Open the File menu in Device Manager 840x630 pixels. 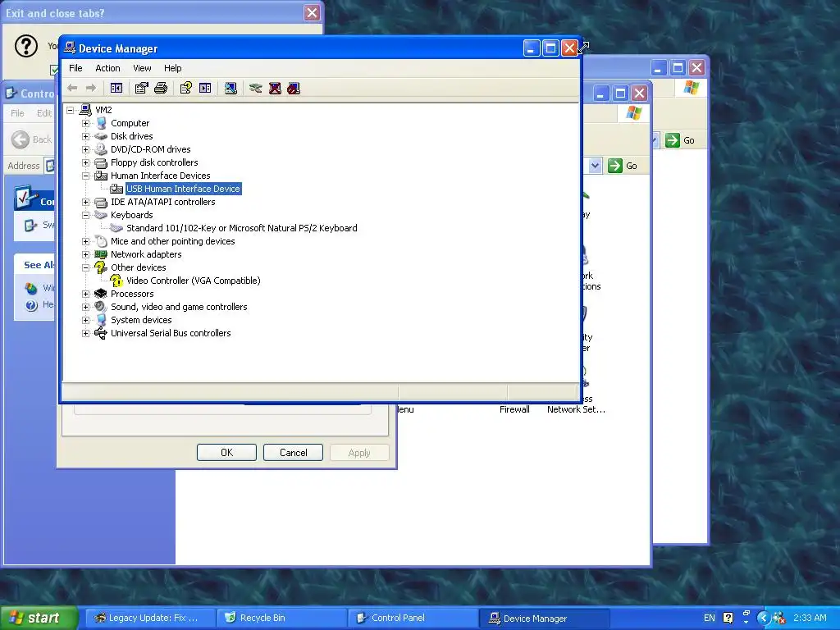point(75,68)
